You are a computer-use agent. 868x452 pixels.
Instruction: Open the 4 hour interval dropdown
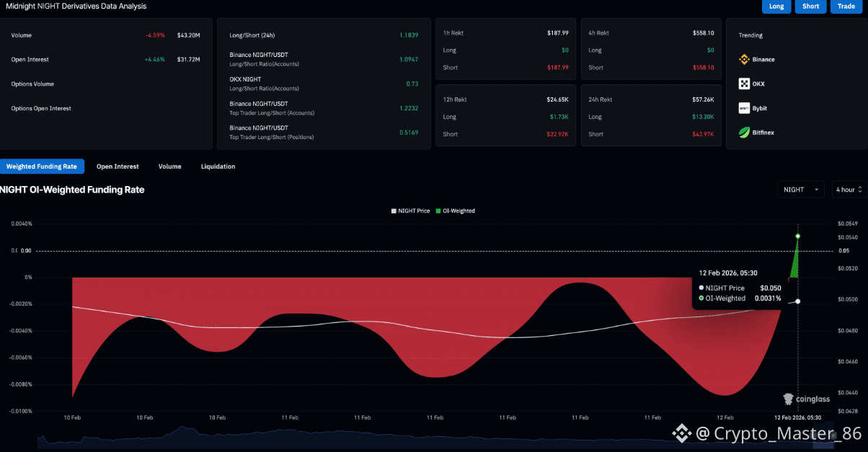tap(849, 190)
